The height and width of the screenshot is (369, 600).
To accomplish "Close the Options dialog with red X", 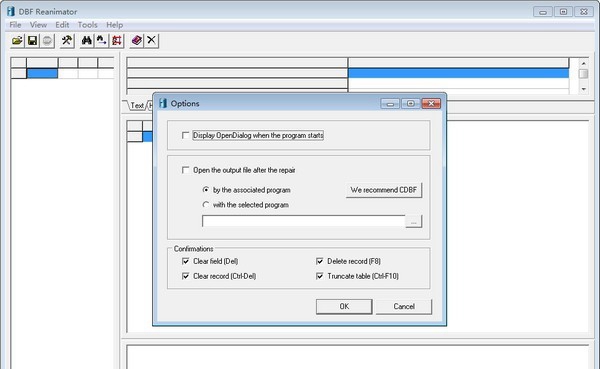I will (x=431, y=104).
